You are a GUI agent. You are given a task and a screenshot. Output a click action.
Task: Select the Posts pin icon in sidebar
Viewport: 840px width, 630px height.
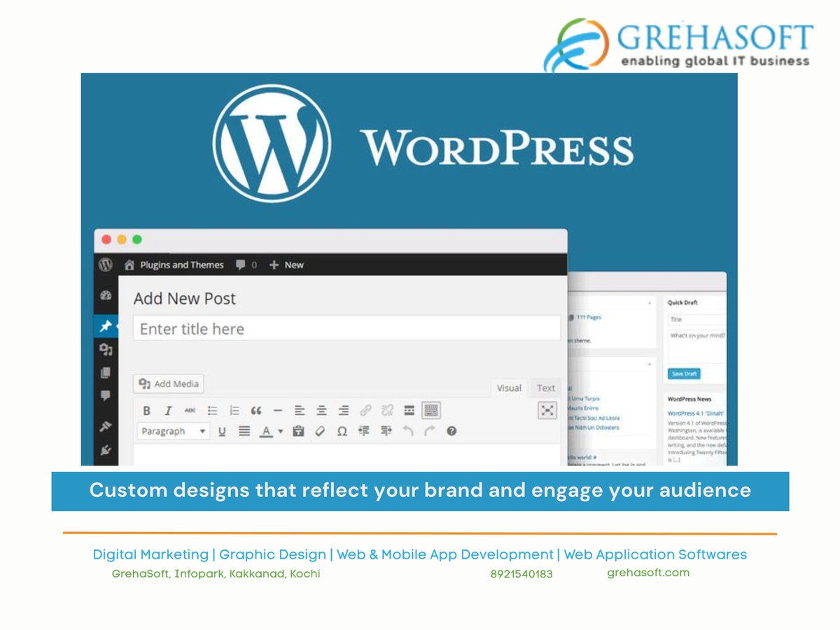pos(106,325)
